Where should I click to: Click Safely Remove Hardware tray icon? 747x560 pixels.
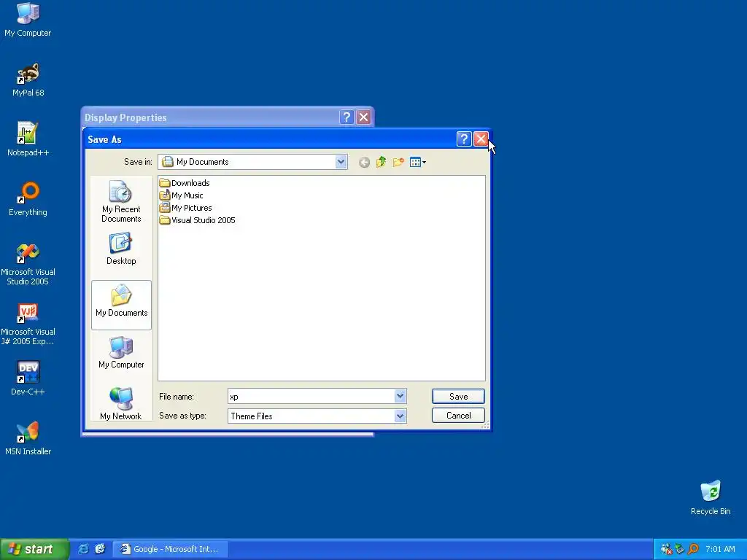[680, 549]
